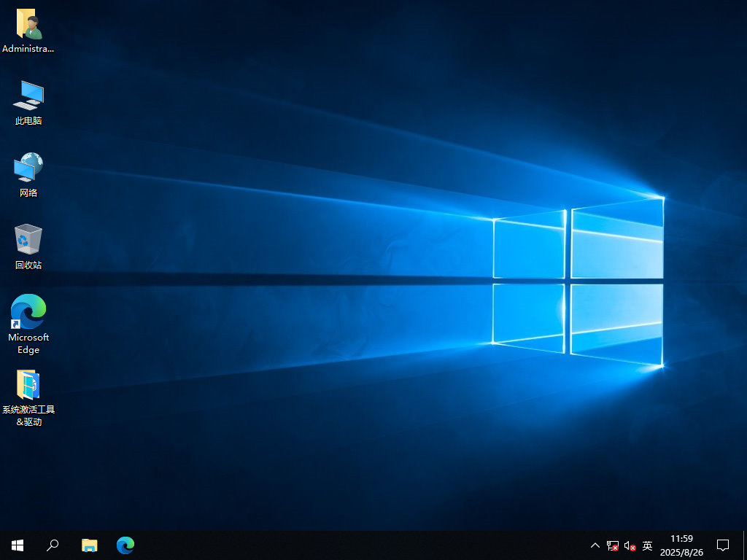The height and width of the screenshot is (560, 747).
Task: Switch input method via the 英 indicator
Action: pyautogui.click(x=646, y=545)
